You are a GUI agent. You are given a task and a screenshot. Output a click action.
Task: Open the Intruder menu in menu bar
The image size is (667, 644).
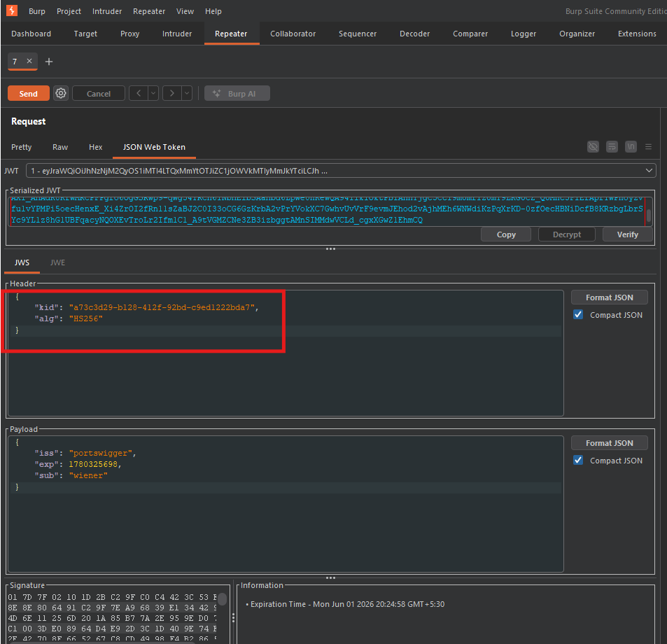pyautogui.click(x=107, y=11)
